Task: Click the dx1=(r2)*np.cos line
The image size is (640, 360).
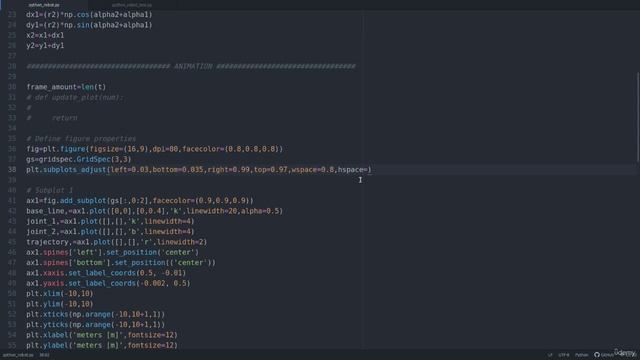Action: 89,15
